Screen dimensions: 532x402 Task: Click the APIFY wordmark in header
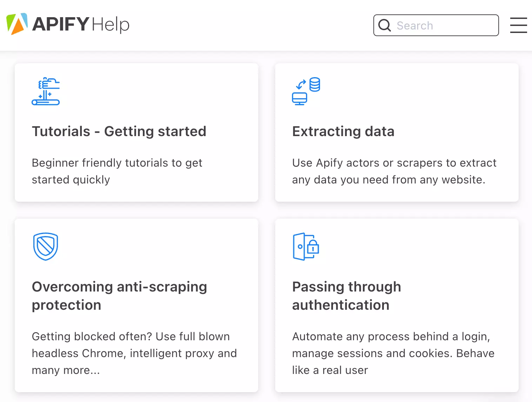(x=60, y=24)
